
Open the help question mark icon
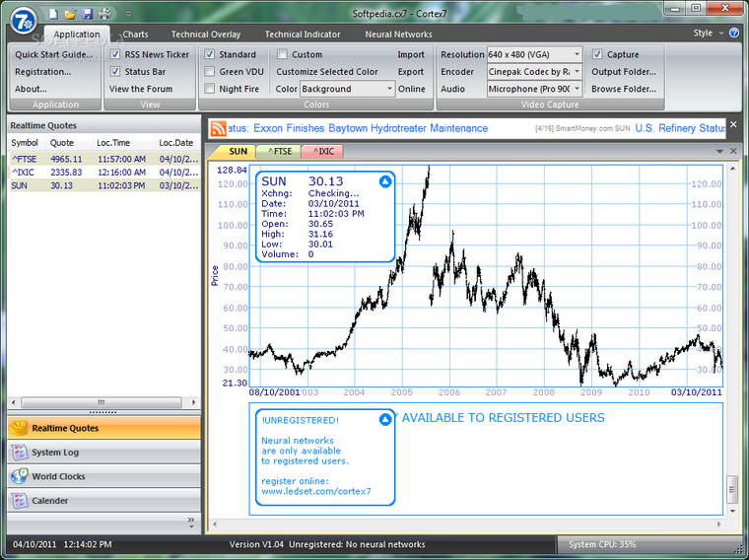[x=734, y=33]
